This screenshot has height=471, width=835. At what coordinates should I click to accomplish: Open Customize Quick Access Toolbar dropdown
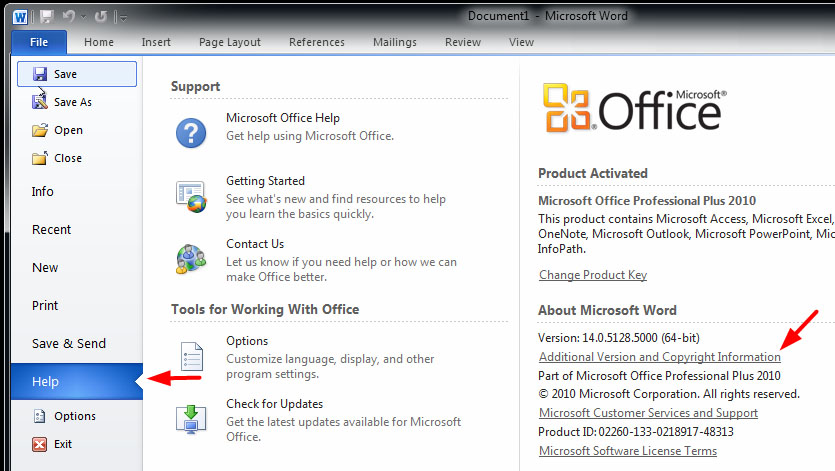click(123, 18)
